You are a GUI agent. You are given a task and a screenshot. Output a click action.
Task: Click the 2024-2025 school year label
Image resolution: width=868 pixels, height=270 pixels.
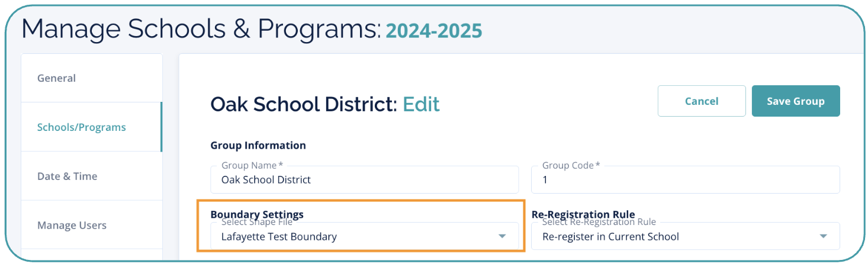click(434, 30)
